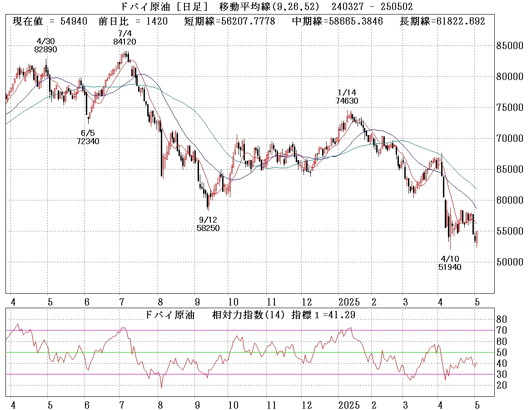Select the 20 level on RSI axis
Viewport: 532px width, 410px height.
click(x=502, y=385)
